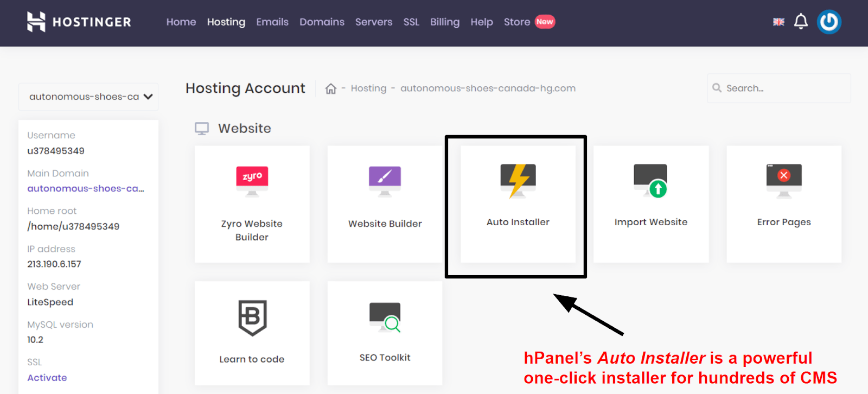
Task: Click the search magnifier icon
Action: pos(717,88)
